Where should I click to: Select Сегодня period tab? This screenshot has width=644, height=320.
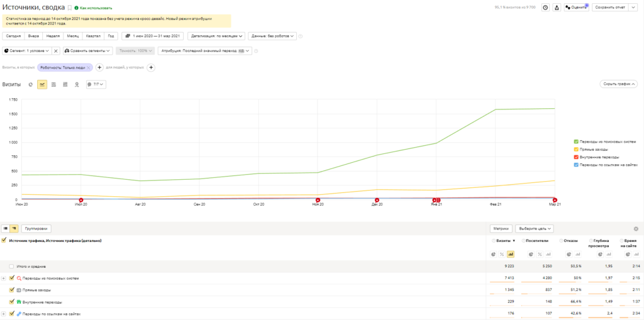[x=13, y=36]
